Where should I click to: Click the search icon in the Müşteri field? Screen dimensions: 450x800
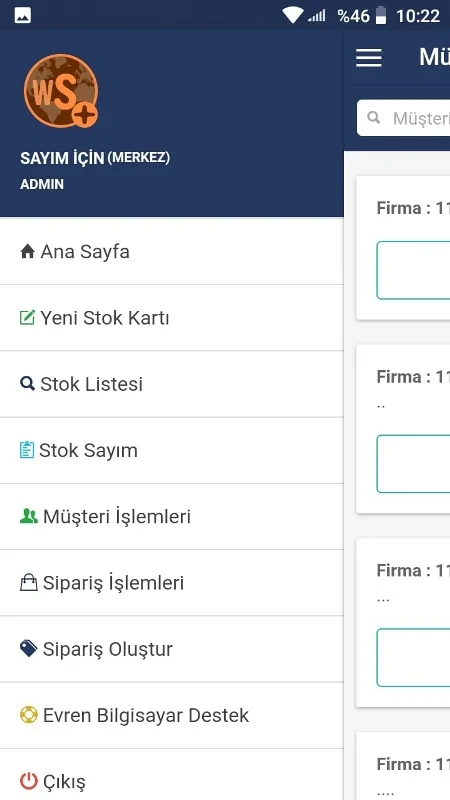point(374,118)
